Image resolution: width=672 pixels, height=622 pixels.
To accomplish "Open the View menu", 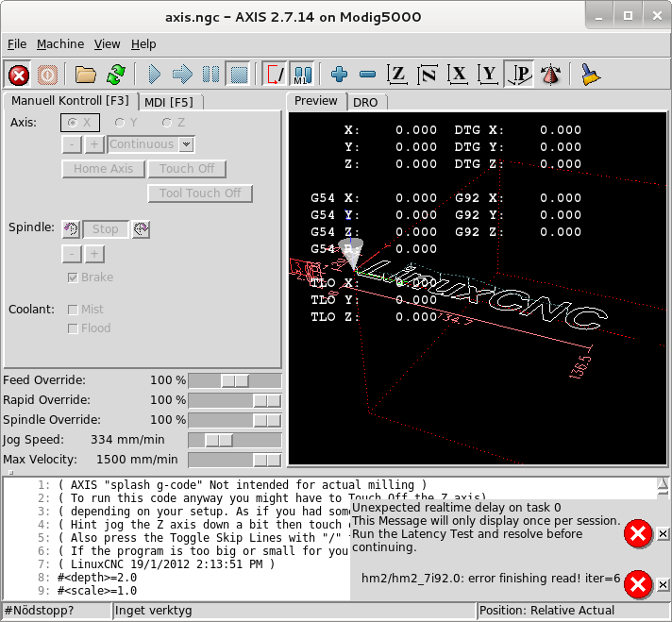I will pos(108,44).
